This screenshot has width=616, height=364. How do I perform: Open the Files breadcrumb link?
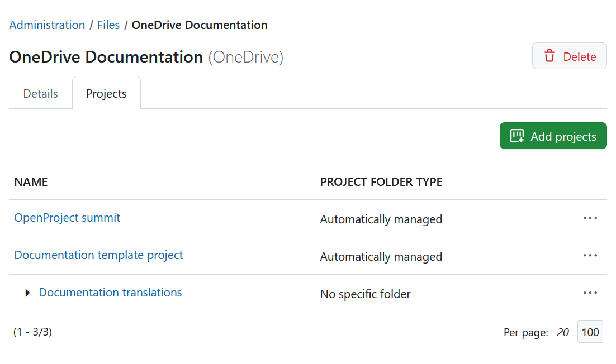tap(108, 25)
